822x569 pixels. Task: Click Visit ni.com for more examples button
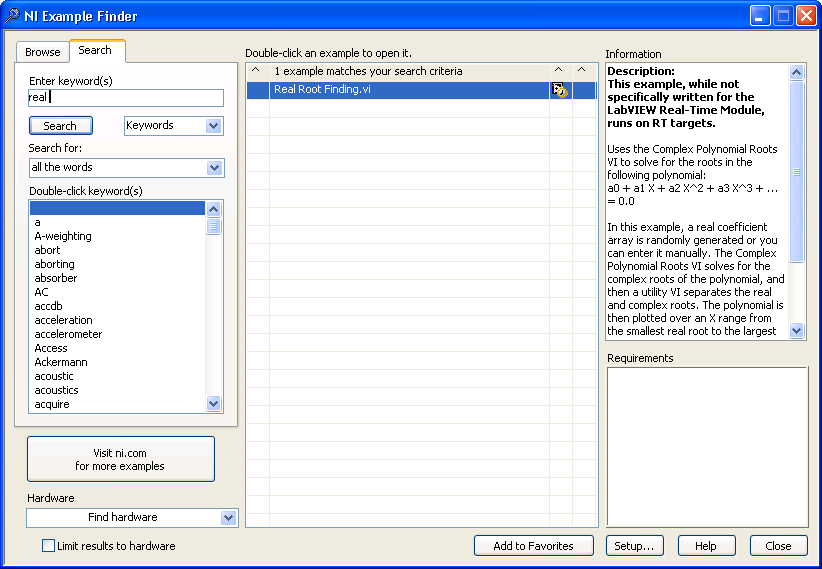[x=121, y=459]
